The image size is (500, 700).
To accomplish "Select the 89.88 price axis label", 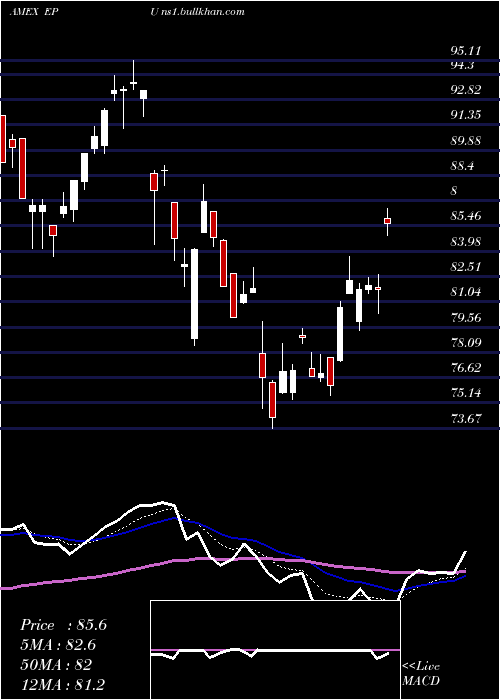I will [x=466, y=141].
